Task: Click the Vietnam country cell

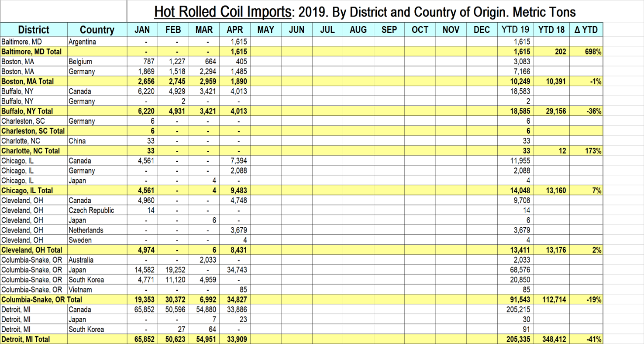Action: (x=80, y=289)
